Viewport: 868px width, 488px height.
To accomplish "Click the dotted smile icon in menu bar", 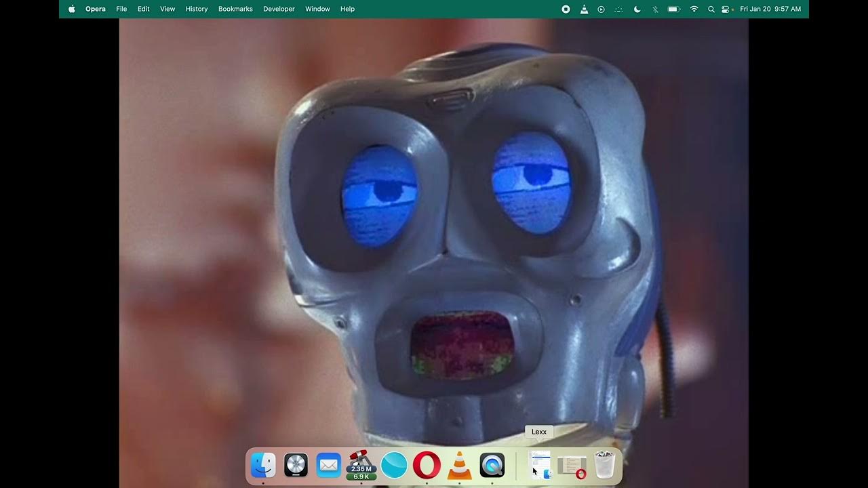I will click(x=618, y=9).
